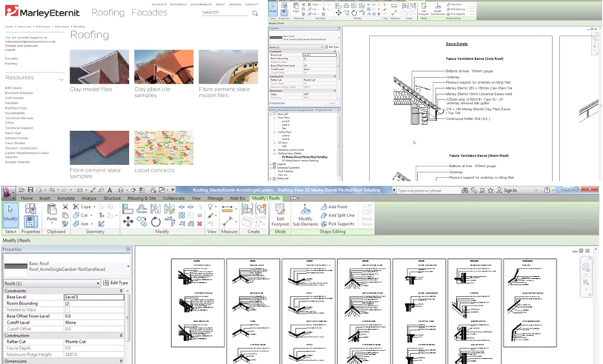Toggle Related to Mass checkbox in Properties
Screen dimensions: 603x364
pyautogui.click(x=67, y=310)
